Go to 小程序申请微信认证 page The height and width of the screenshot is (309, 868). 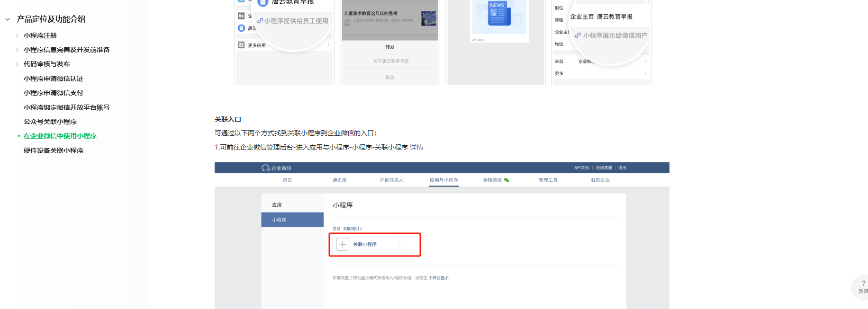tap(54, 79)
